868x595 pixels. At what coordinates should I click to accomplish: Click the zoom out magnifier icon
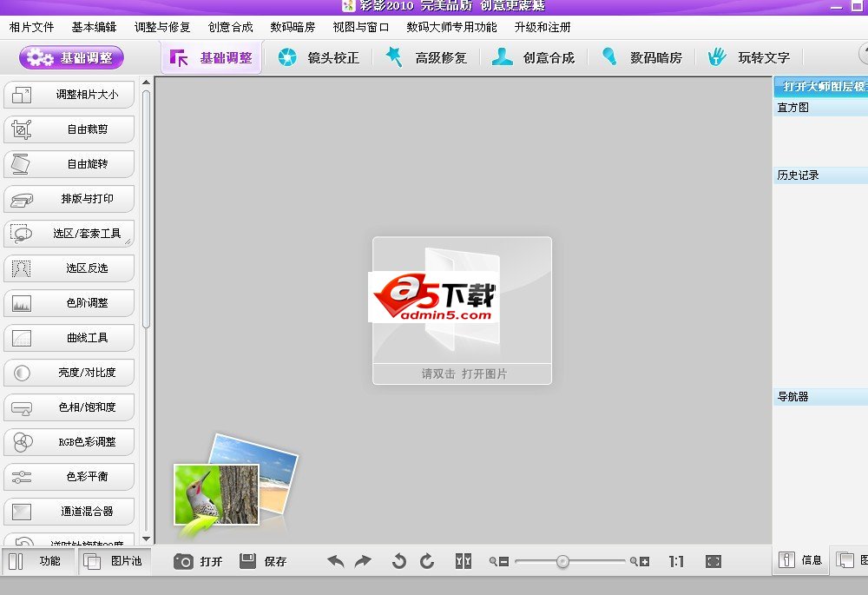[x=499, y=562]
